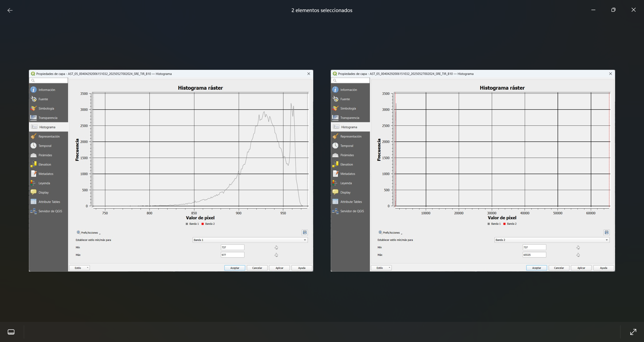Switch to the Información tab
Screen dimensions: 644x342
pos(33,89)
